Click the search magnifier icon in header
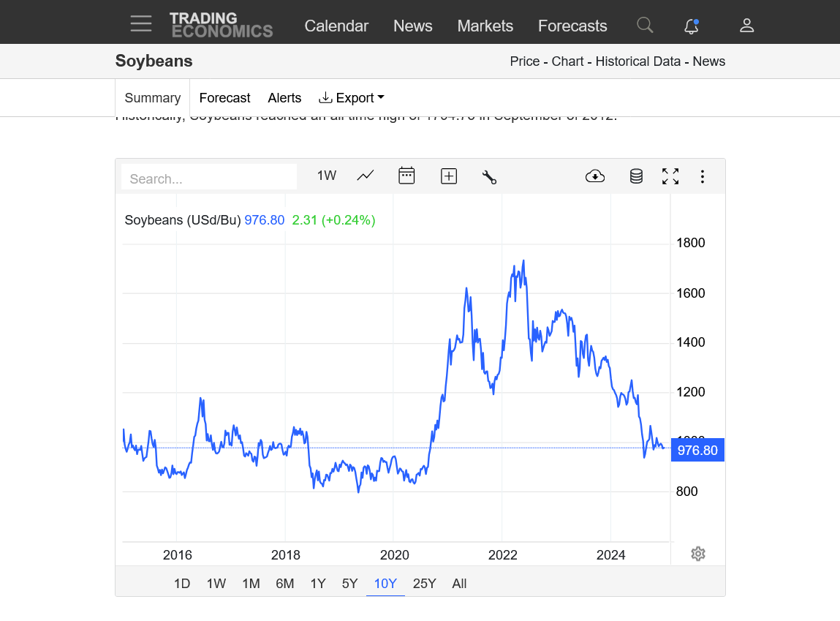Viewport: 840px width, 621px height. 644,26
